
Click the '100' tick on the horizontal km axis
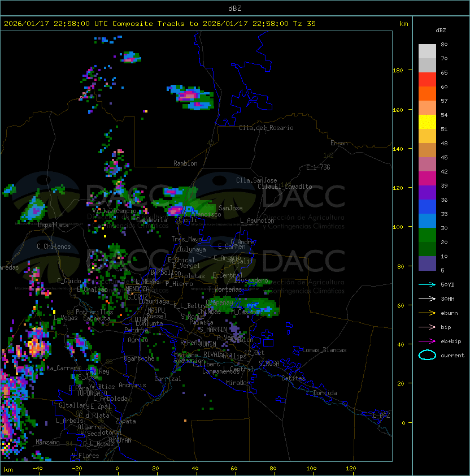pos(312,469)
